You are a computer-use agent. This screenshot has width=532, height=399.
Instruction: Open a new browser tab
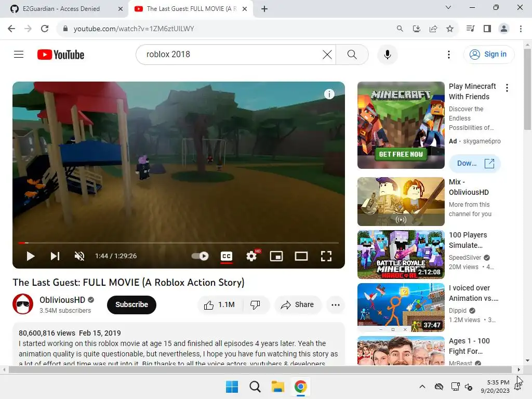[x=264, y=9]
